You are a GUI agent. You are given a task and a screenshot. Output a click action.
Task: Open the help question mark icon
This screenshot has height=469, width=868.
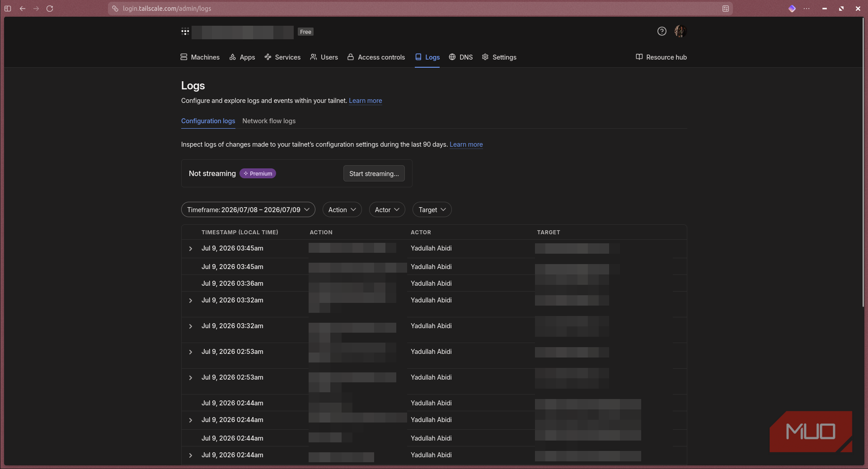[662, 31]
